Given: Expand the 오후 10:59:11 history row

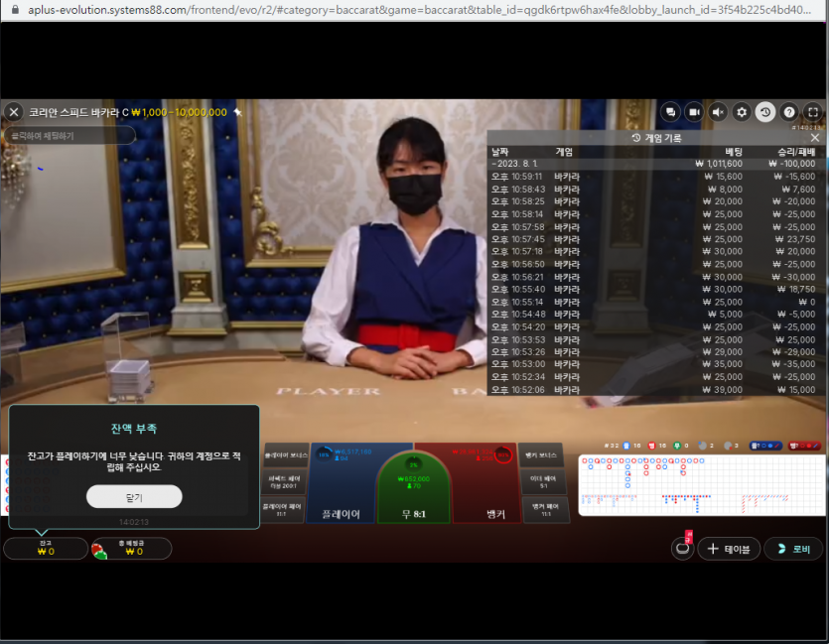Looking at the screenshot, I should 655,177.
